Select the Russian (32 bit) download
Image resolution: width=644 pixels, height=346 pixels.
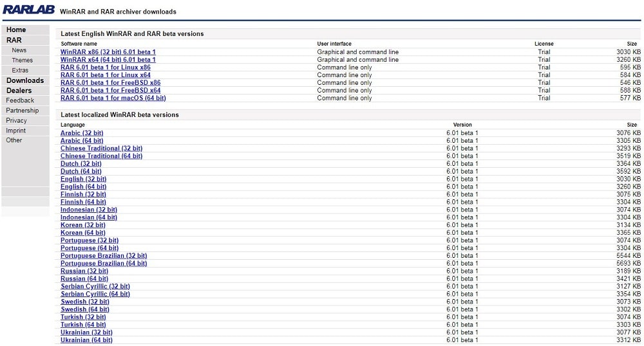[x=84, y=271]
